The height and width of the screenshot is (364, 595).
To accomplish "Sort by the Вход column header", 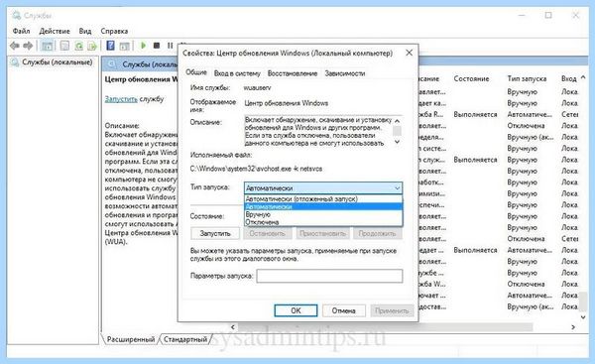I will pyautogui.click(x=569, y=78).
